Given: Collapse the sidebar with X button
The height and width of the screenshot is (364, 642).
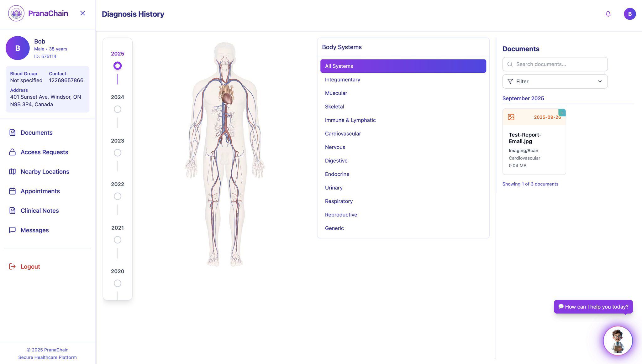Looking at the screenshot, I should click(82, 13).
